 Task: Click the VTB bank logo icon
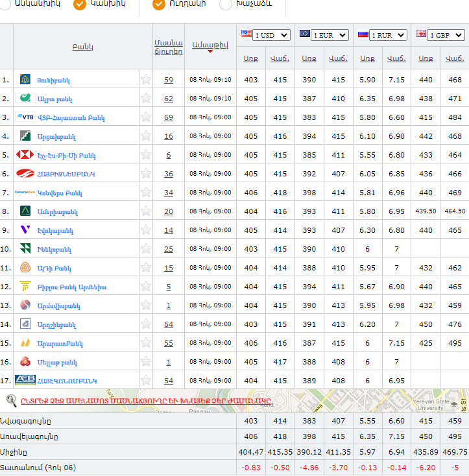coord(25,117)
